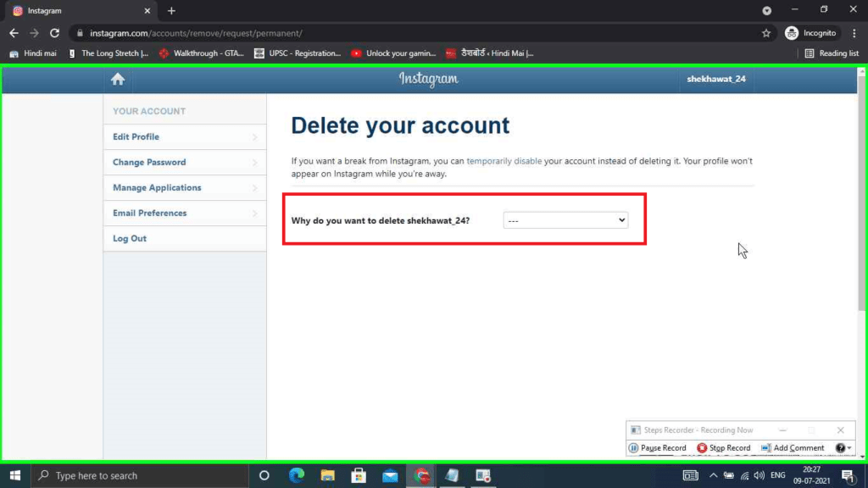Go forward using the browser arrow
This screenshot has height=488, width=868.
click(x=34, y=33)
